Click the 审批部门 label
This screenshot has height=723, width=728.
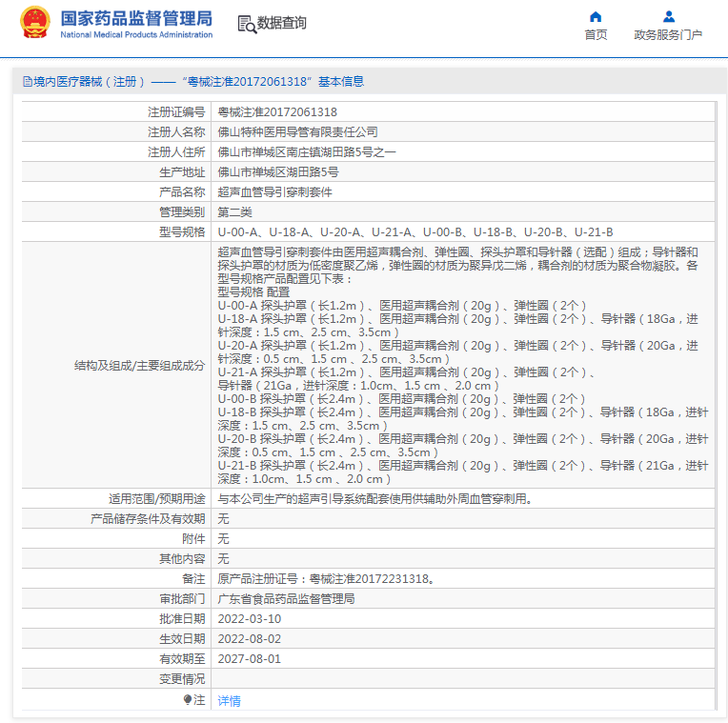[182, 598]
